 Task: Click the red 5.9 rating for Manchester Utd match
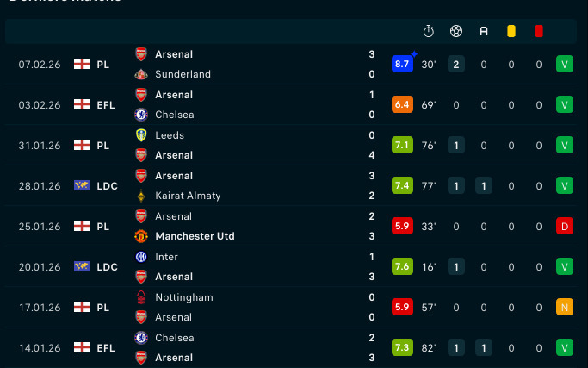click(x=402, y=226)
